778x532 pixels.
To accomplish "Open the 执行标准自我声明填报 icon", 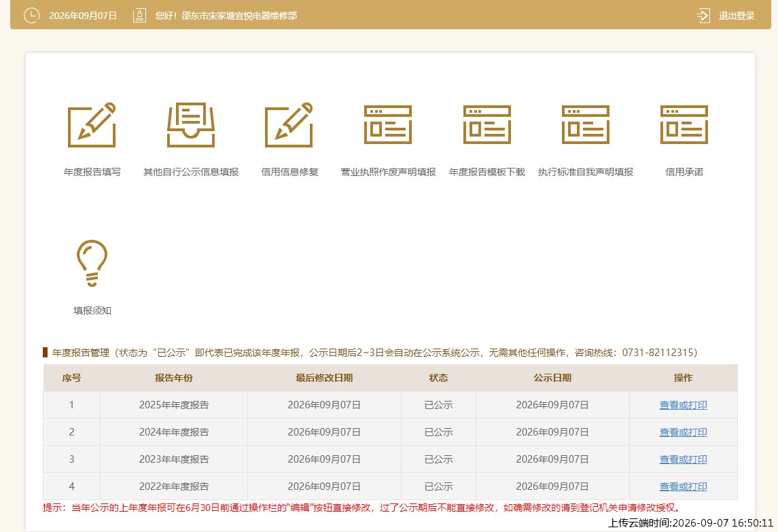I will (586, 124).
